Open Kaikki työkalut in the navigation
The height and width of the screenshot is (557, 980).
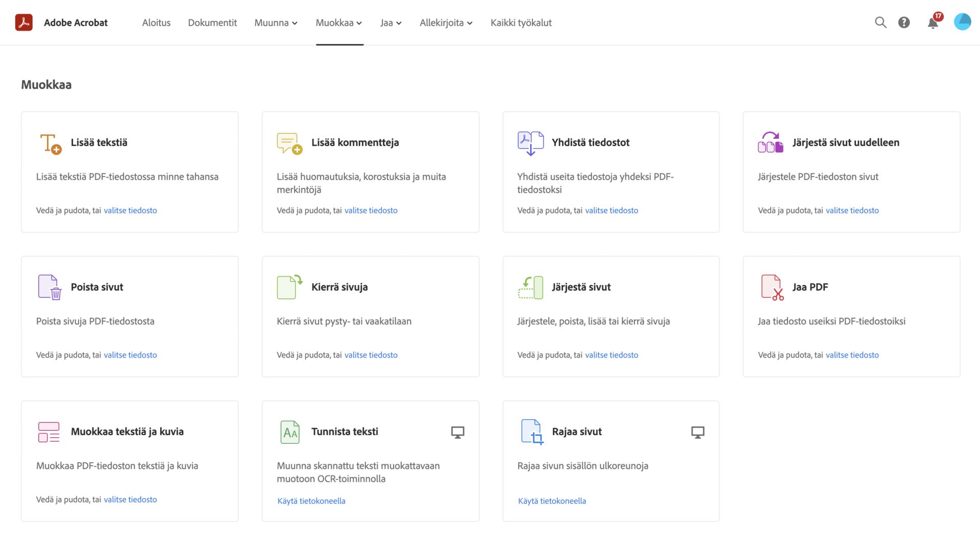pos(521,22)
